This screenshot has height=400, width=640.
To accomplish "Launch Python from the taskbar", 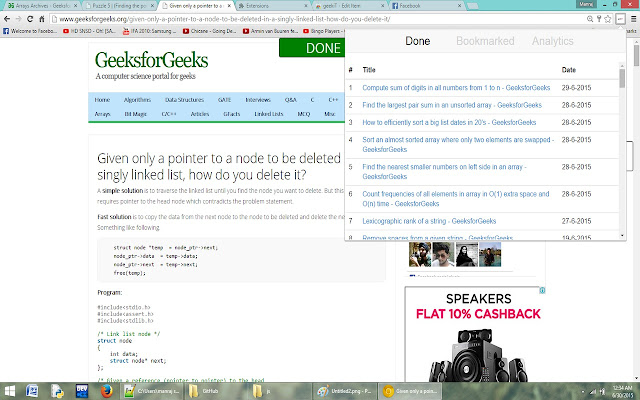I will pos(57,391).
